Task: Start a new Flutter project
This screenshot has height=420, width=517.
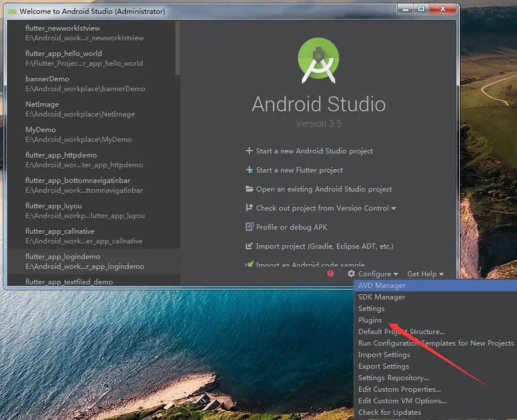Action: 299,170
